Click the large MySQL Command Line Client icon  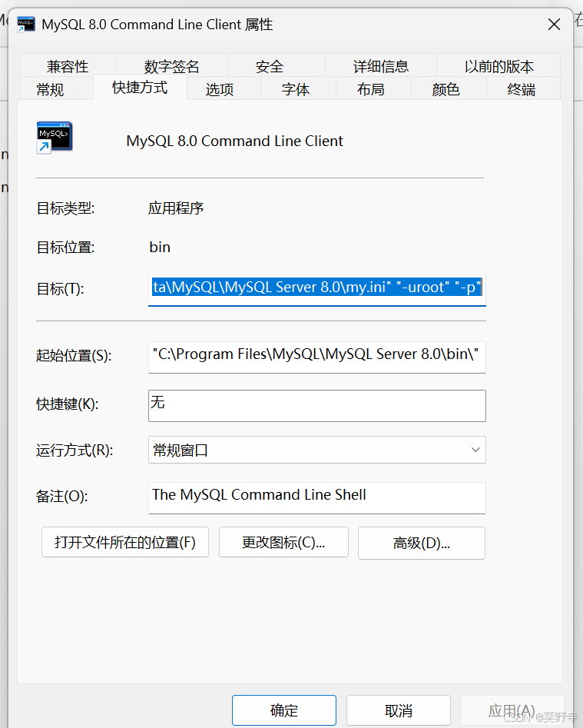(55, 138)
